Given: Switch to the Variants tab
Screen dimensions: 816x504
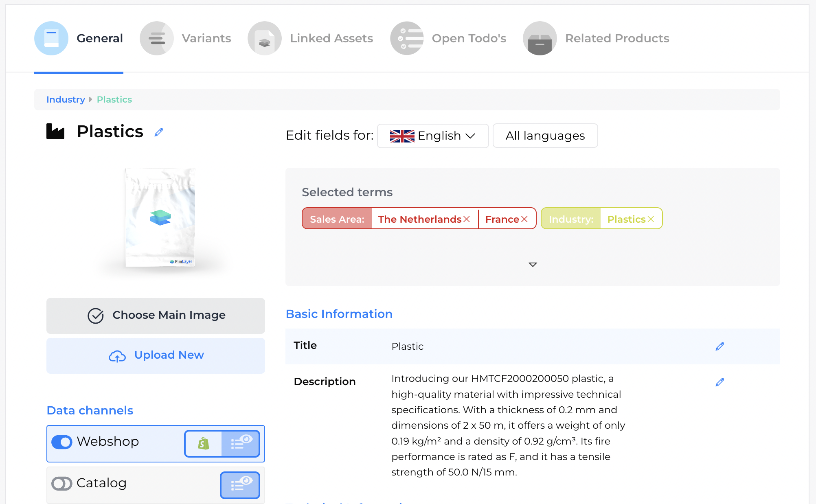Looking at the screenshot, I should pyautogui.click(x=186, y=38).
